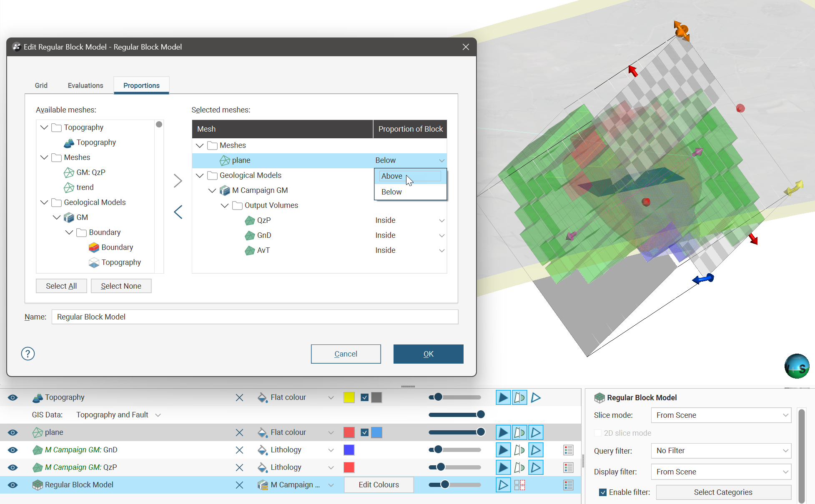Open the QzP proportion dropdown

(441, 220)
